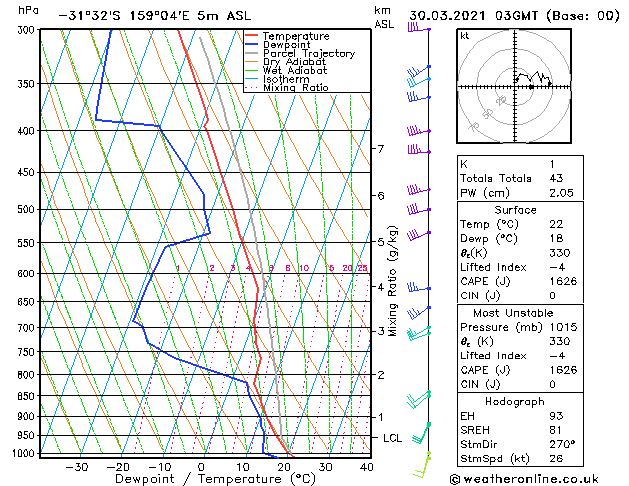This screenshot has height=486, width=629.
Task: Click the km ASL axis heading
Action: coord(384,17)
